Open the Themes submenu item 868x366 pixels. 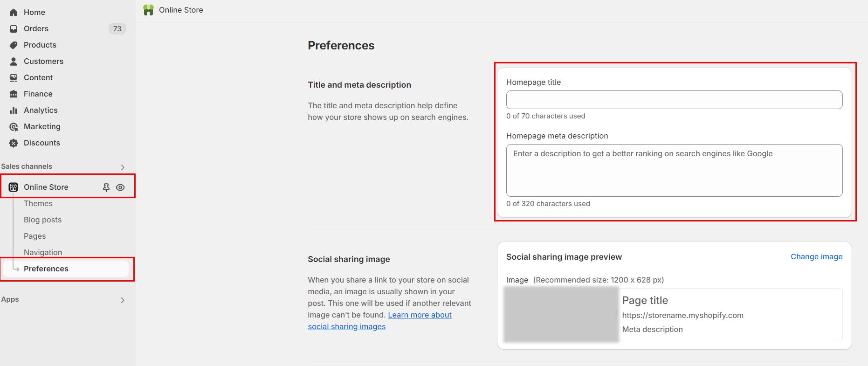pyautogui.click(x=38, y=204)
